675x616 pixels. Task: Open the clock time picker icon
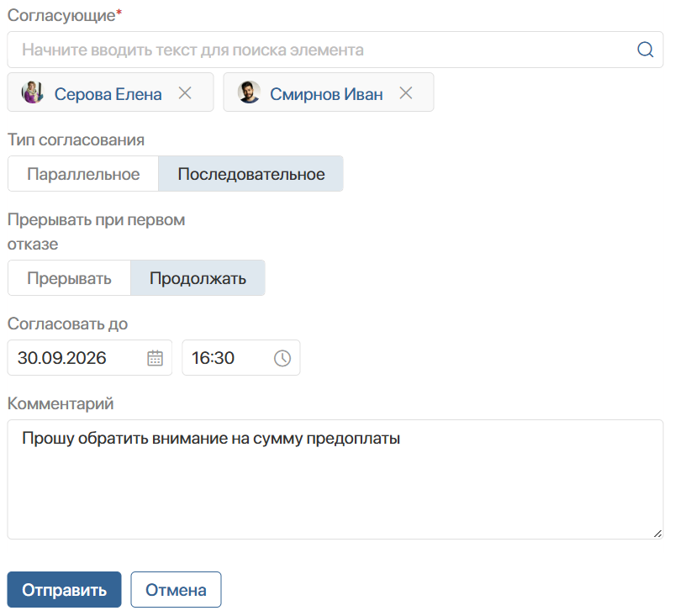click(282, 358)
